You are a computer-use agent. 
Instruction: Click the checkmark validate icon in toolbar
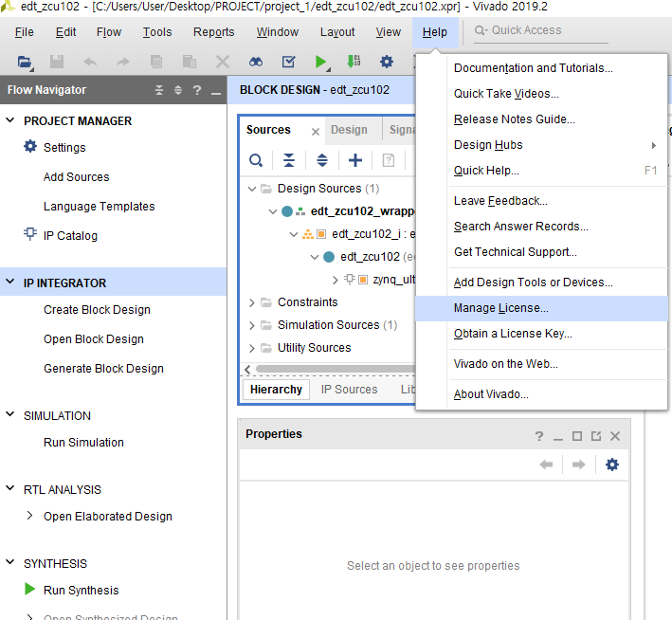(288, 63)
